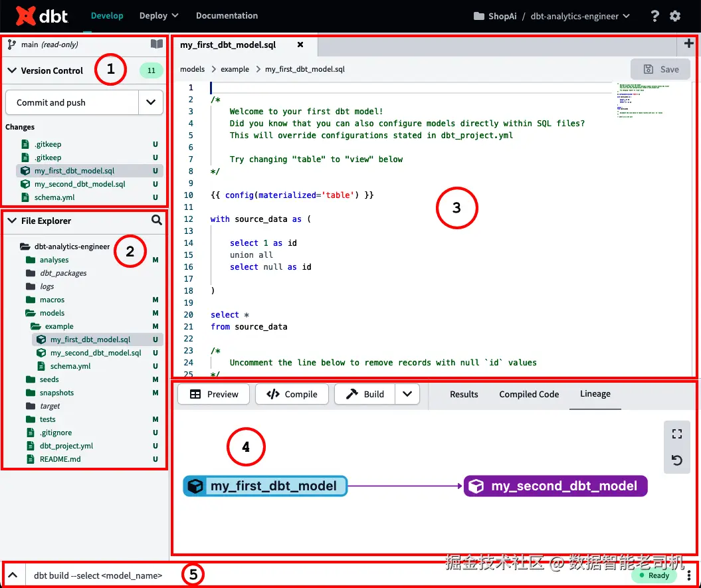Open dbt-analytics-engineer project dropdown in header
The height and width of the screenshot is (588, 701).
(580, 16)
